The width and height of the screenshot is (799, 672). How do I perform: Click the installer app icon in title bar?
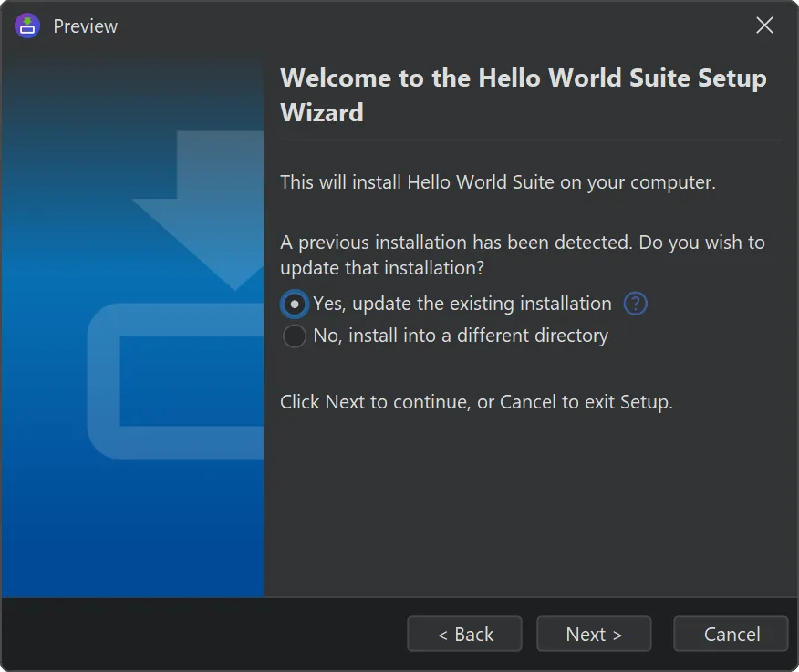coord(28,26)
